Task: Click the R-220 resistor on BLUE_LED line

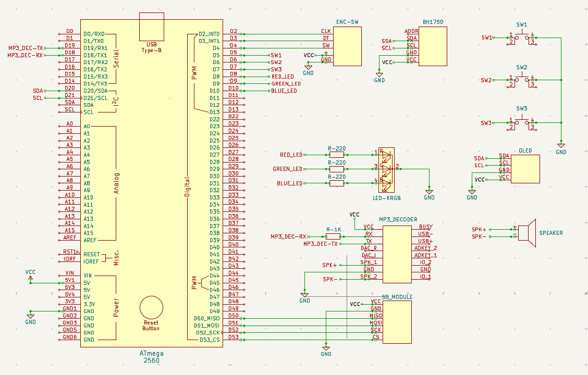Action: click(x=336, y=183)
